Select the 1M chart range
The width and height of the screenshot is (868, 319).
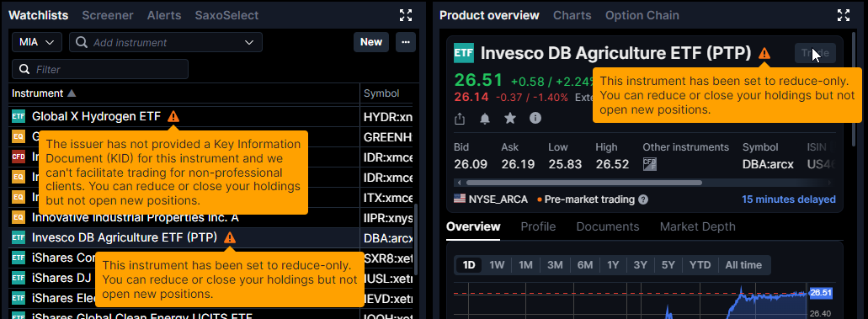tap(525, 265)
